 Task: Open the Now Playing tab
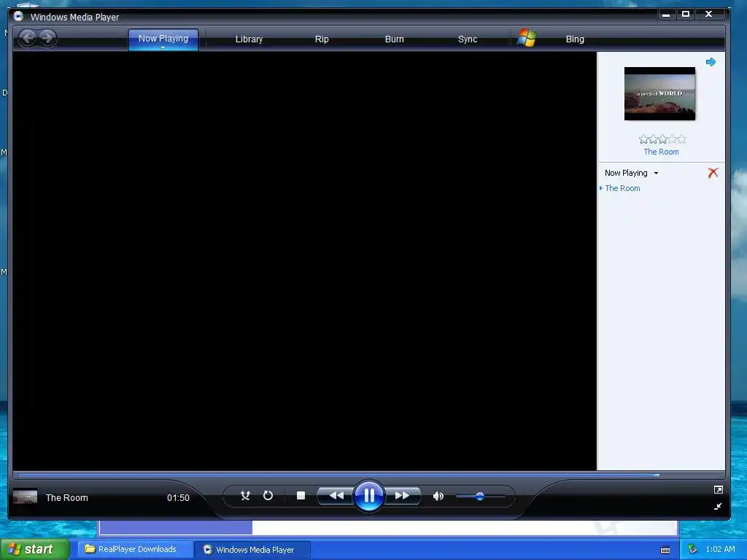point(163,39)
